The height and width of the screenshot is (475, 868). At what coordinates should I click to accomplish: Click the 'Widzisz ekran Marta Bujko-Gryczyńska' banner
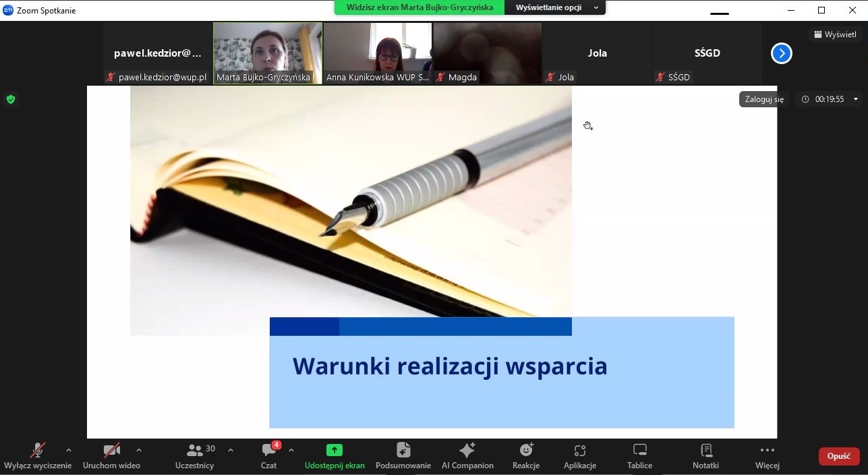[419, 7]
